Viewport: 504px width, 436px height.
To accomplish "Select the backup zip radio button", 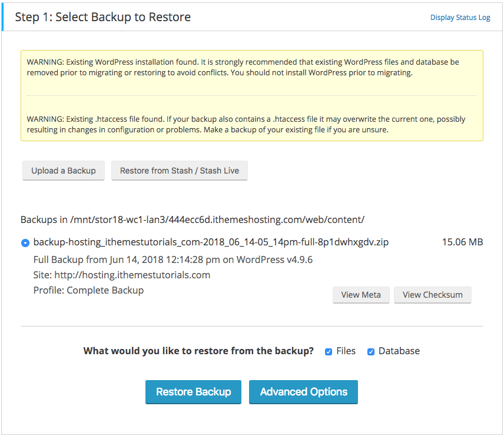I will click(25, 243).
